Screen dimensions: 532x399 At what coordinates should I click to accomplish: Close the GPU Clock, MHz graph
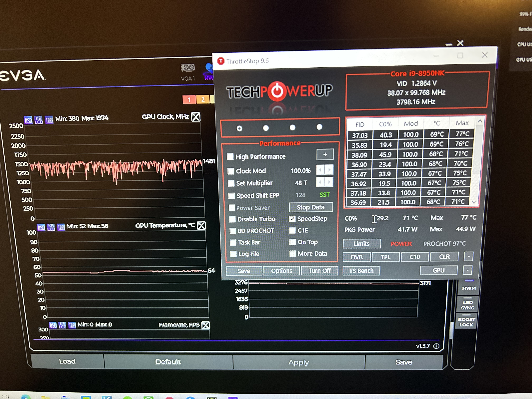196,117
